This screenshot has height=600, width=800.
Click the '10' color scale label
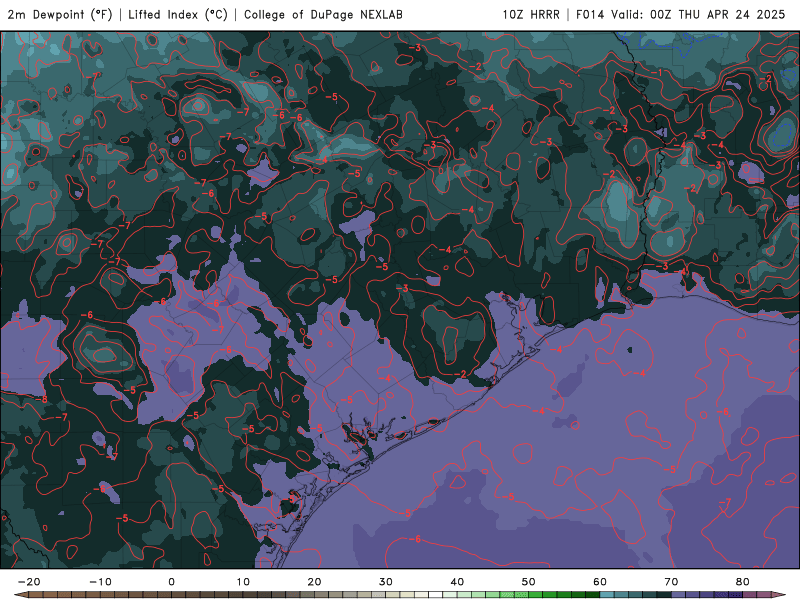(x=243, y=582)
